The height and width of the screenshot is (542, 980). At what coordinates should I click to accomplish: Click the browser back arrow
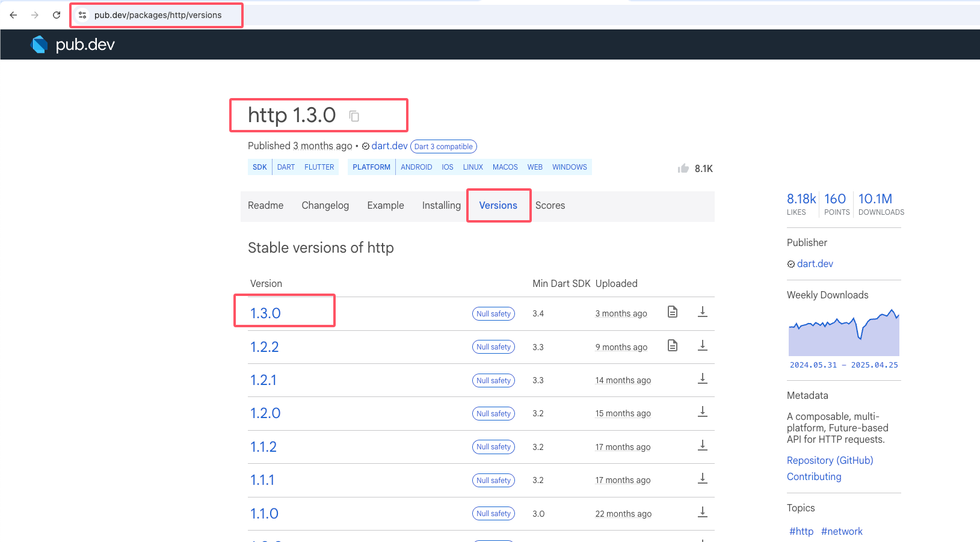pos(13,15)
